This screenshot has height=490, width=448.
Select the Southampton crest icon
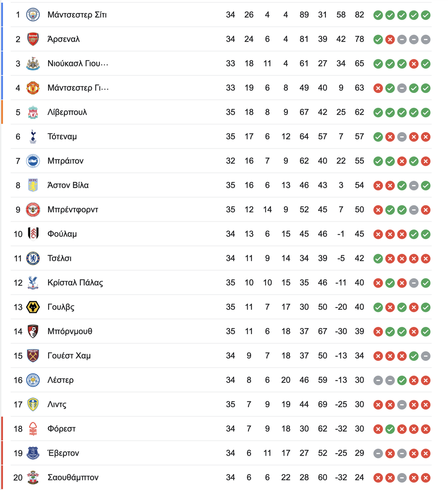[x=33, y=477]
